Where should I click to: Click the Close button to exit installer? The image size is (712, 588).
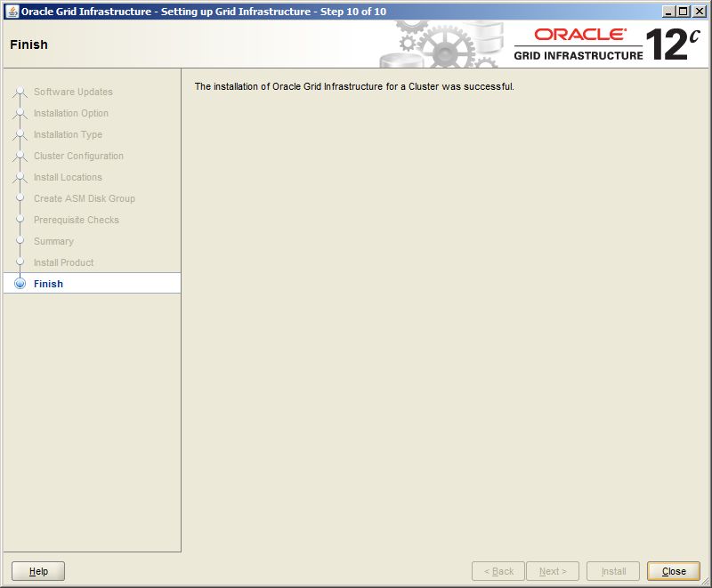[674, 571]
